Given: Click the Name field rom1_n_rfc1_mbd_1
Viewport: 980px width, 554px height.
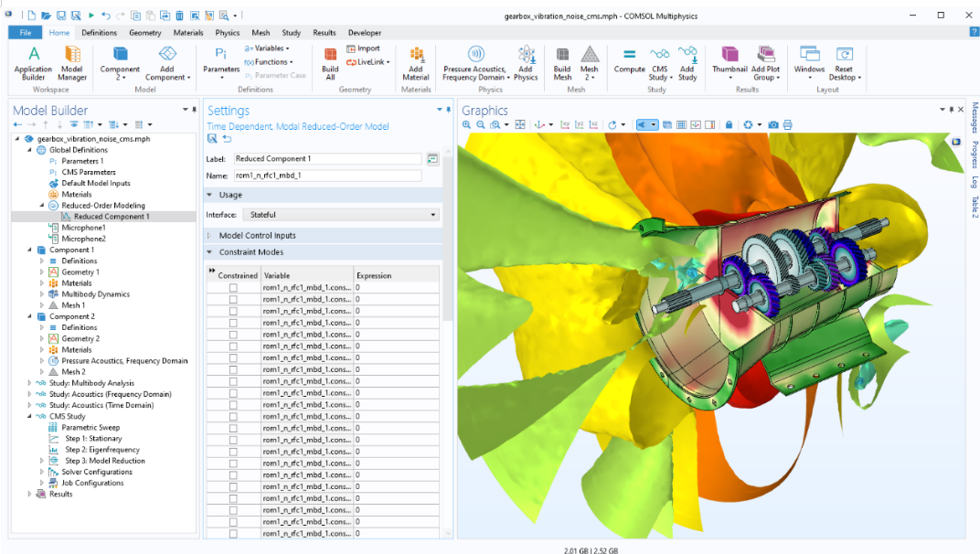Looking at the screenshot, I should [327, 176].
